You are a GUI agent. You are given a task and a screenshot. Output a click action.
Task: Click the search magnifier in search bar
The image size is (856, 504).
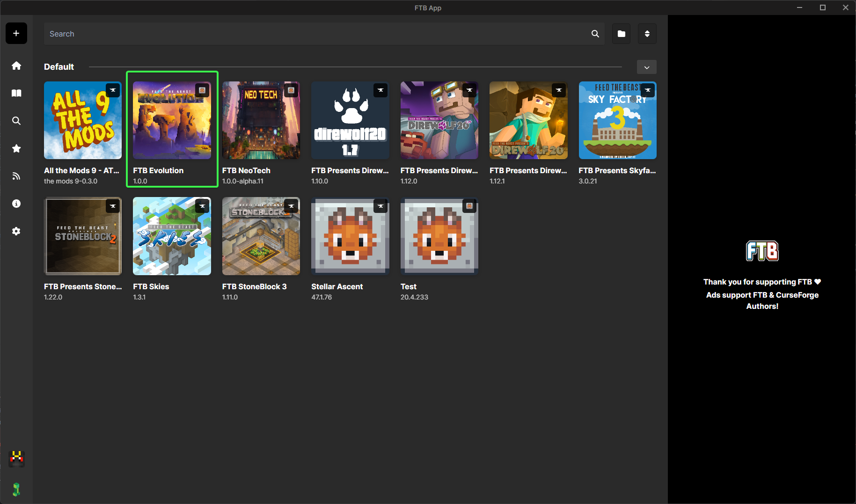pos(595,34)
